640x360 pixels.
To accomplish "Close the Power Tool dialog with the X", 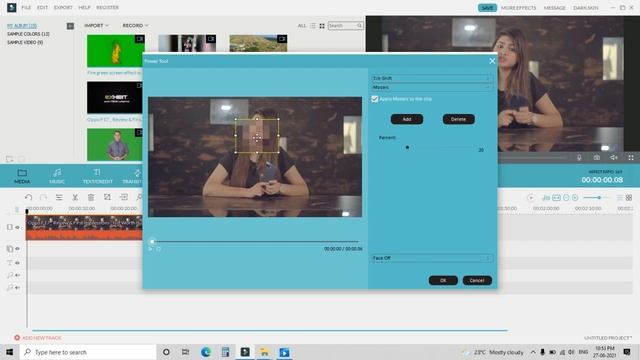I will click(x=492, y=61).
